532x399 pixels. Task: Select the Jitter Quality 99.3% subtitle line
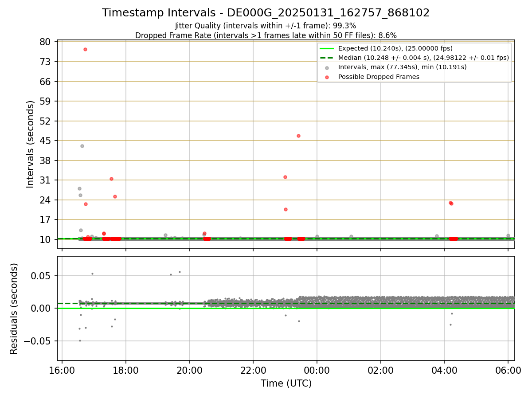[266, 26]
